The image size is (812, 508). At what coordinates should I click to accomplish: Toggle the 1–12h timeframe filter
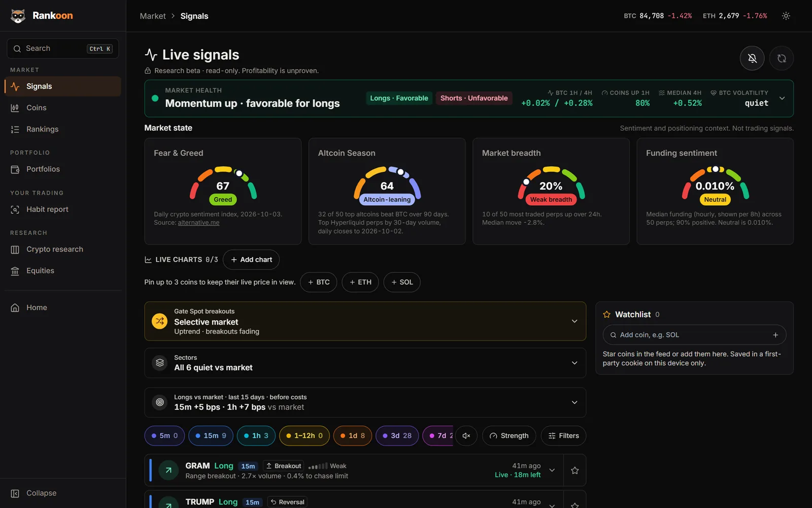(304, 436)
